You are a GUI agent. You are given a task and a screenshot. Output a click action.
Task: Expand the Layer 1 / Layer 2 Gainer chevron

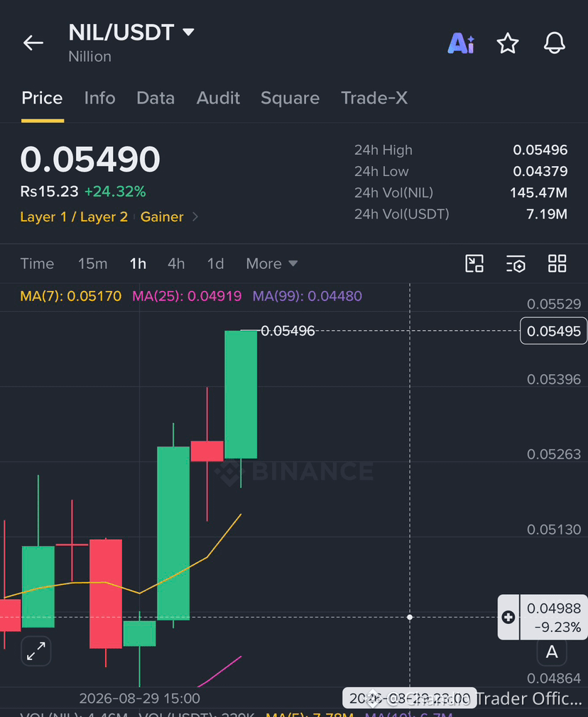coord(195,217)
